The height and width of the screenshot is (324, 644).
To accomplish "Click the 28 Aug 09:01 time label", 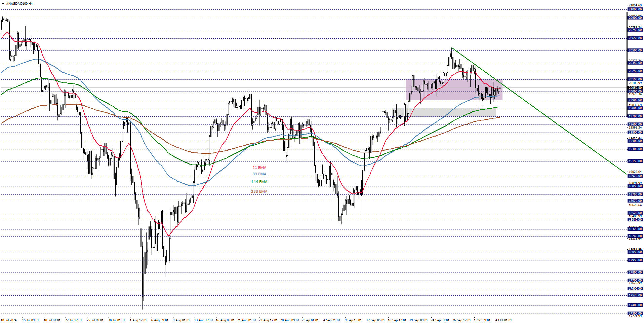I will 289,320.
